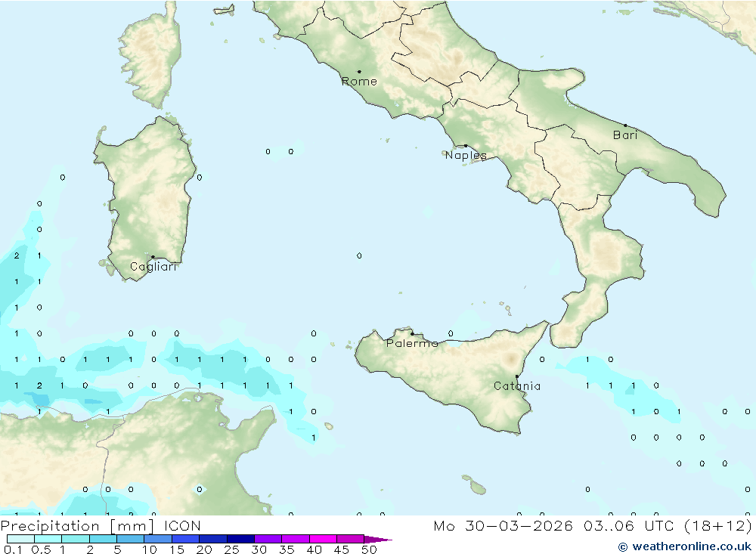Click the '(18+12)' model run text
This screenshot has width=756, height=554.
coord(718,525)
